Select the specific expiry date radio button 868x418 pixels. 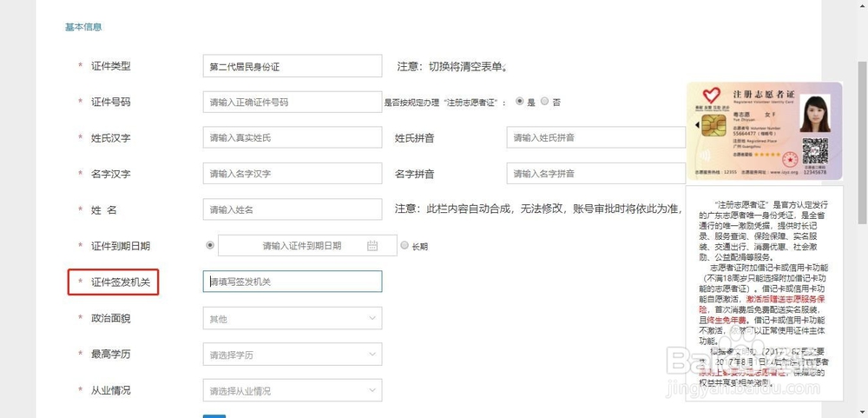click(x=209, y=246)
